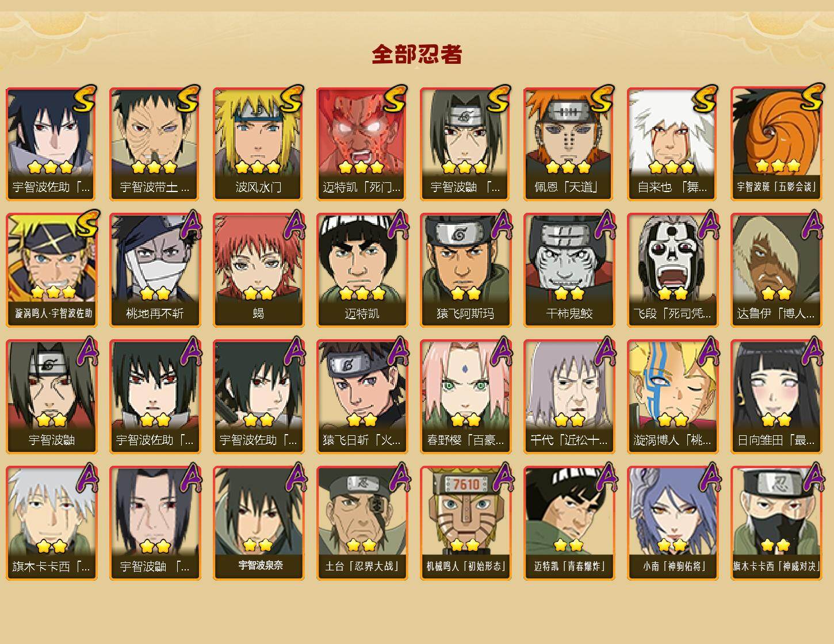Select the 波风水门 ninja card
The image size is (834, 644).
258,144
